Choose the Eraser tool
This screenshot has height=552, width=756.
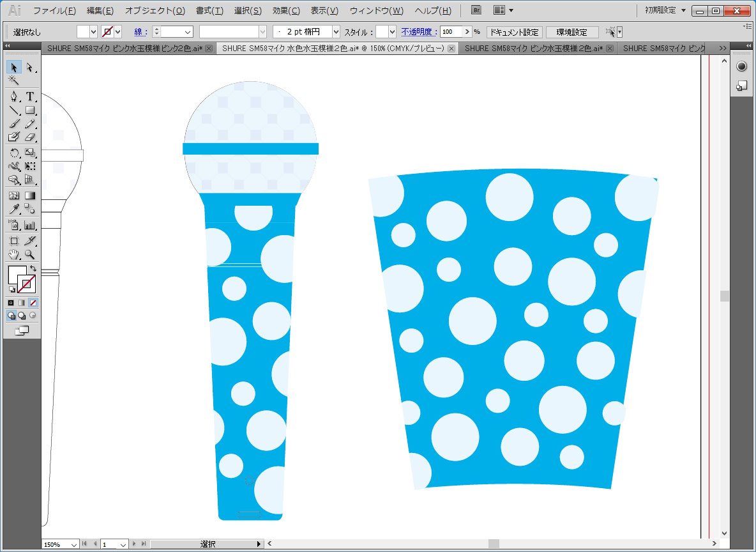(x=29, y=137)
